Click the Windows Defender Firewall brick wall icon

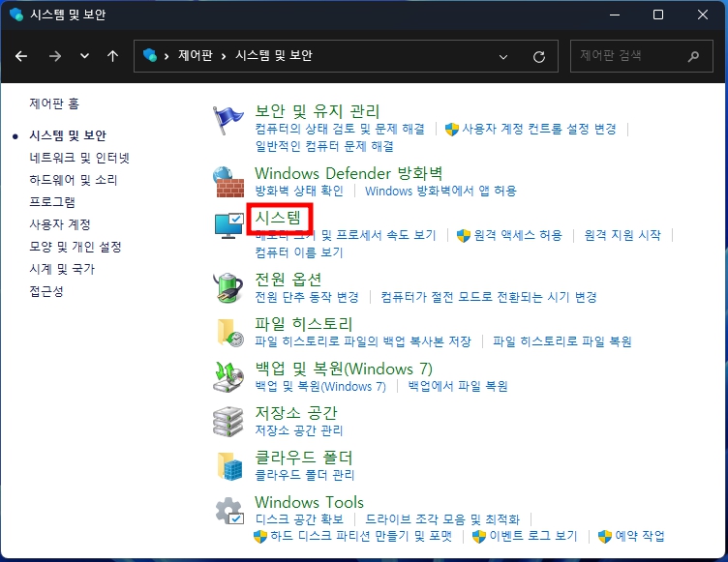228,182
